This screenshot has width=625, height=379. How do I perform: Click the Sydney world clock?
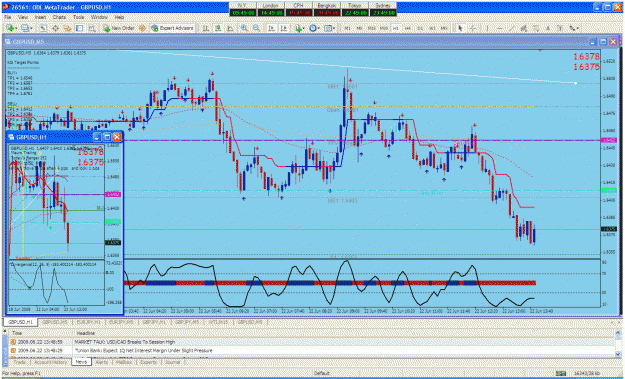[x=383, y=10]
